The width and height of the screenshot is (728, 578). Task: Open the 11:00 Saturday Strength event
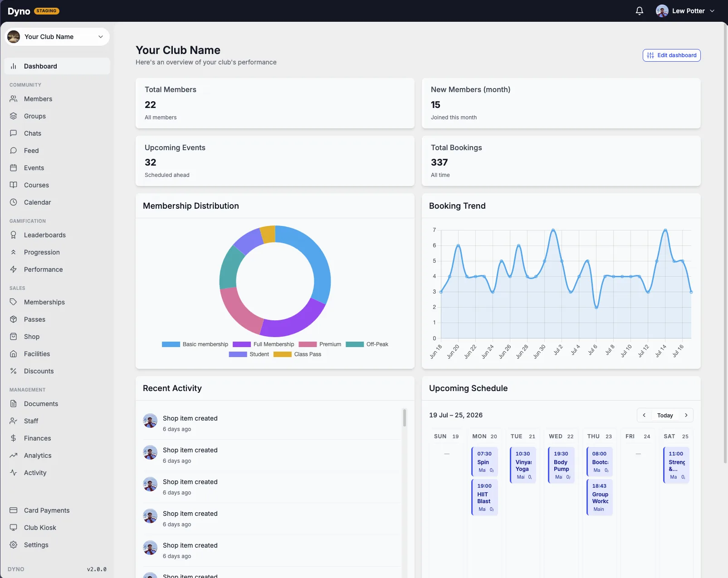click(676, 465)
